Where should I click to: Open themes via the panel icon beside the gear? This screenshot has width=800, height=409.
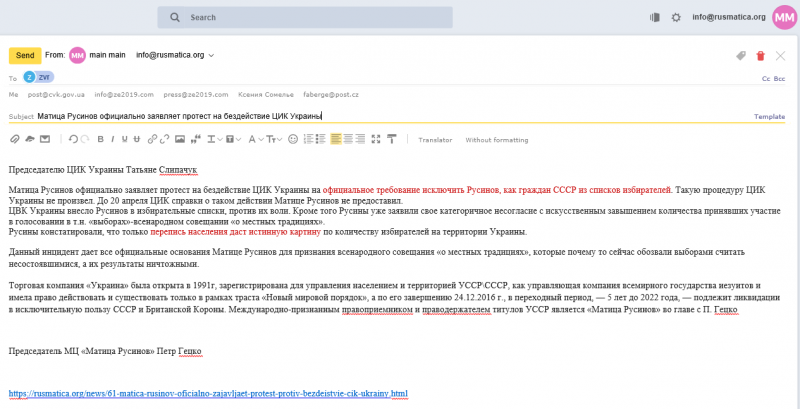click(x=655, y=17)
